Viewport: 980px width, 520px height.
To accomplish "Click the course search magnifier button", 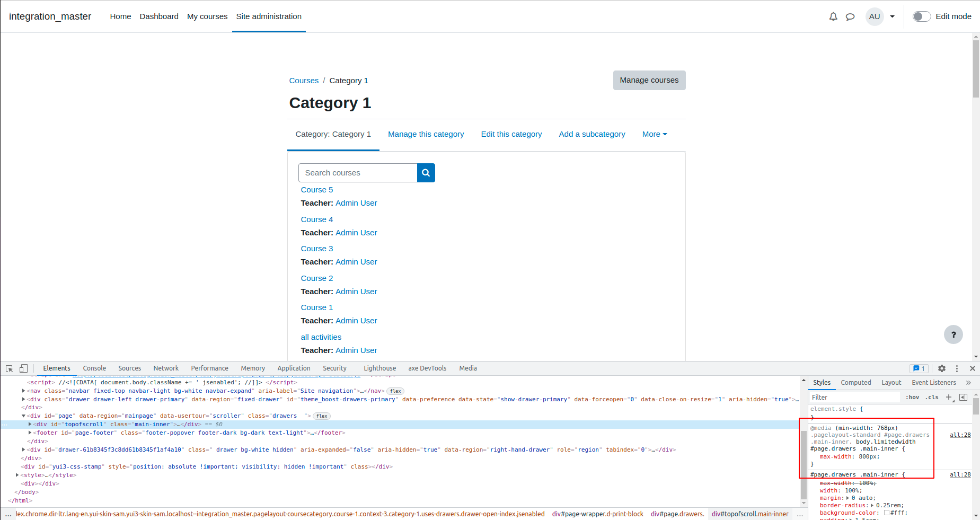I will 426,173.
